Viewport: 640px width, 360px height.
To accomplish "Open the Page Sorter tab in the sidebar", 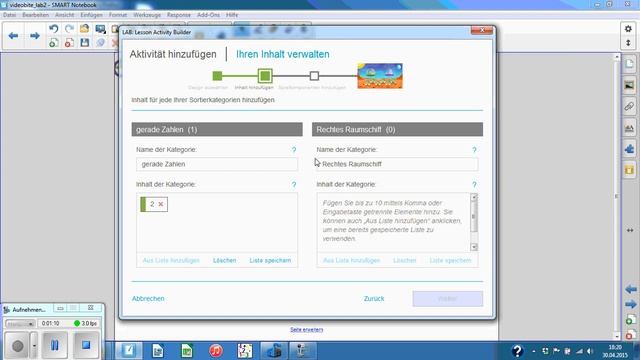I will (x=629, y=64).
